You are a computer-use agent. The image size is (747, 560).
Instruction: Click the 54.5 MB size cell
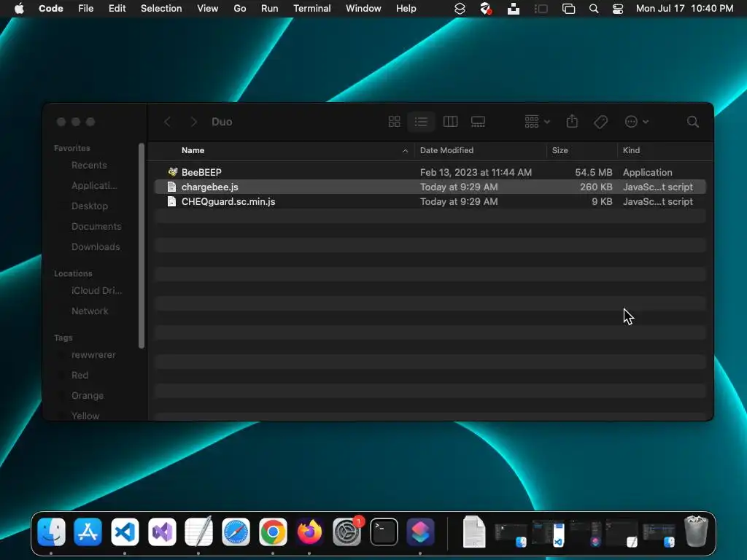click(593, 172)
